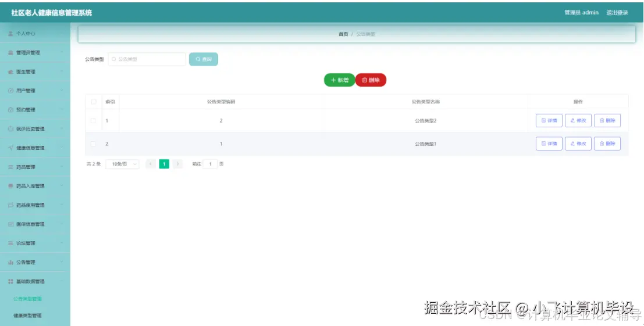Click the 医保信息管理 sidebar icon
Screen dimensions: 644x326
[x=10, y=224]
